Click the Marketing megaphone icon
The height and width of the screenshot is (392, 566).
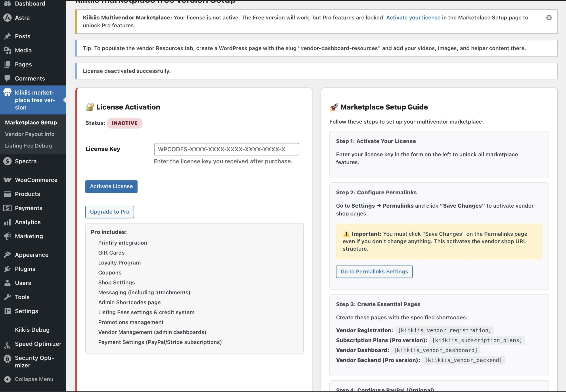(7, 236)
